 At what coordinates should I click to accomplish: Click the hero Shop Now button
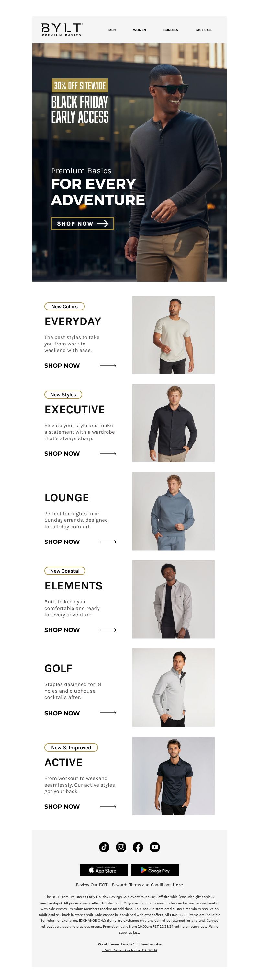click(x=83, y=223)
